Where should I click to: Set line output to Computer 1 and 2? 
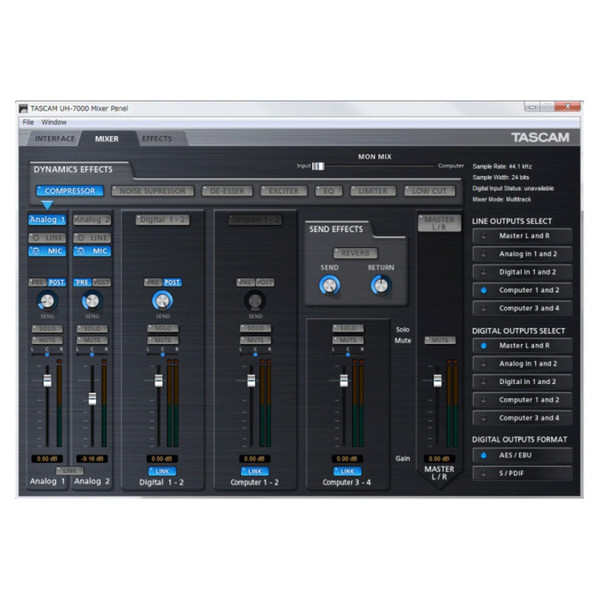522,290
